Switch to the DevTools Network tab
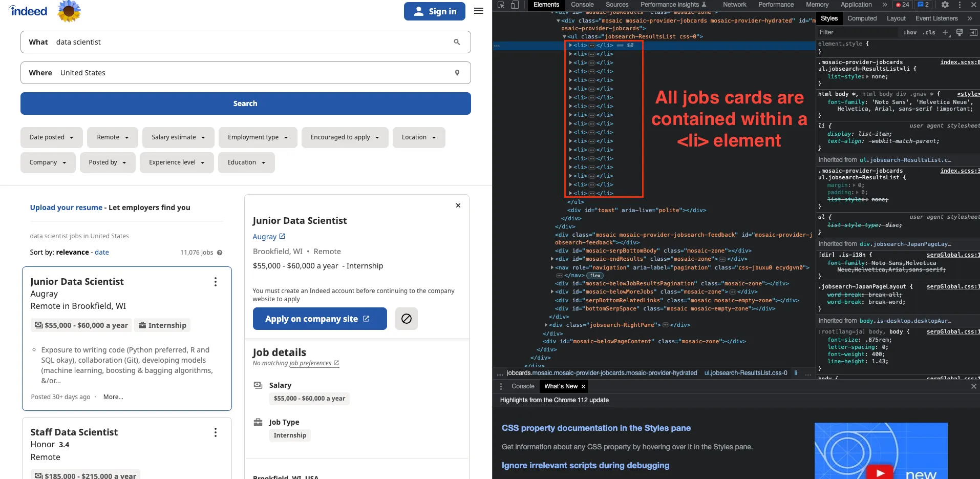Image resolution: width=980 pixels, height=479 pixels. pos(734,5)
